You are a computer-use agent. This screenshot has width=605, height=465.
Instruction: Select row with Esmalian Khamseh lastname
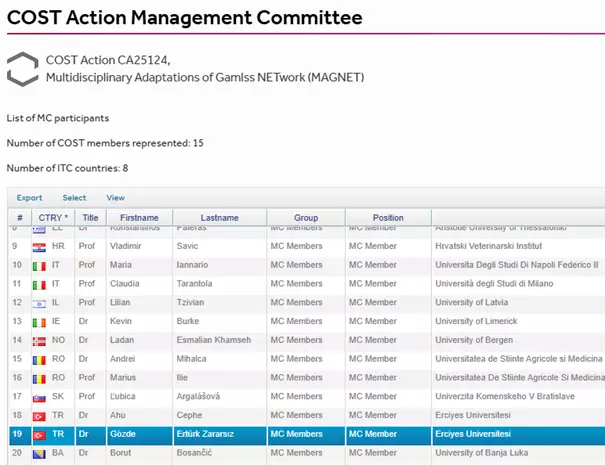pyautogui.click(x=307, y=340)
